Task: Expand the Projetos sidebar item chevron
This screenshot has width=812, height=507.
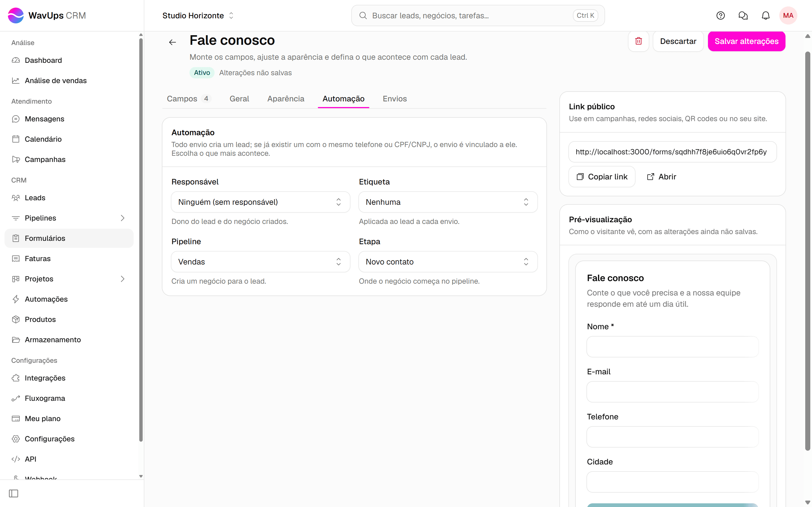Action: coord(122,279)
